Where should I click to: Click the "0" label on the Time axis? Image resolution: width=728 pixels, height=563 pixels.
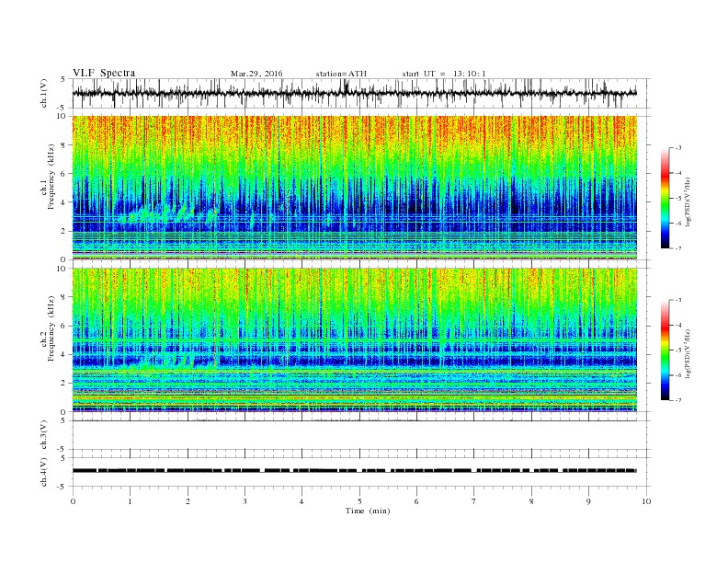pyautogui.click(x=73, y=501)
